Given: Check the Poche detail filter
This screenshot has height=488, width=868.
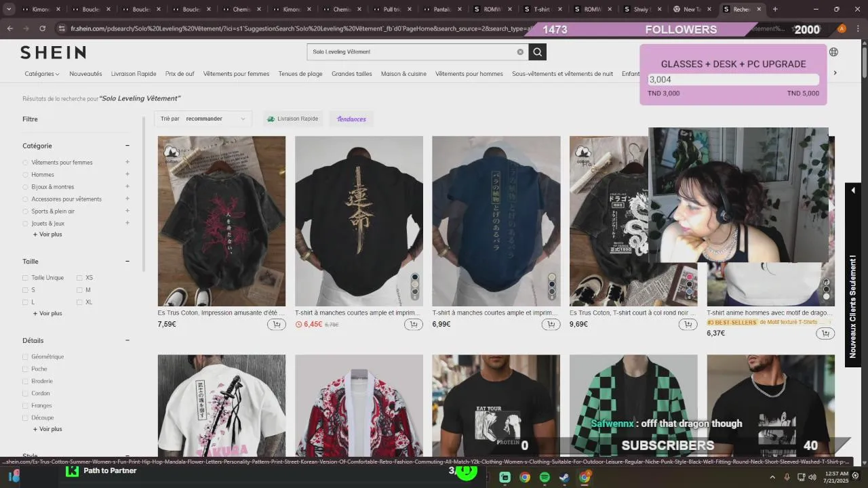Looking at the screenshot, I should (x=26, y=369).
